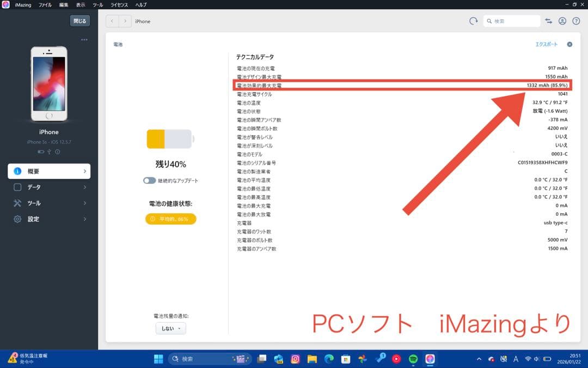588x368 pixels.
Task: Open the 電池残量の通知 dropdown set to しない
Action: [x=170, y=328]
